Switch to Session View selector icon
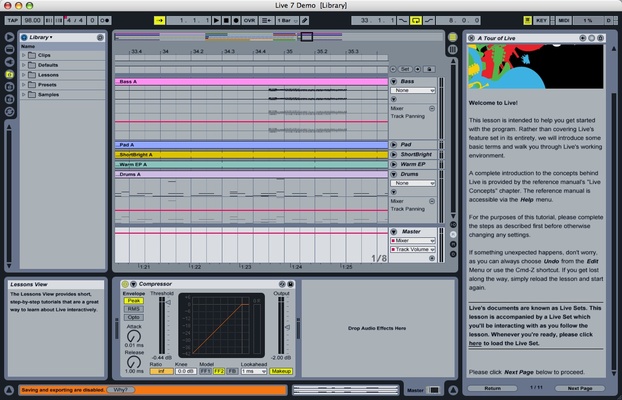This screenshot has height=400, width=622. 453,50
